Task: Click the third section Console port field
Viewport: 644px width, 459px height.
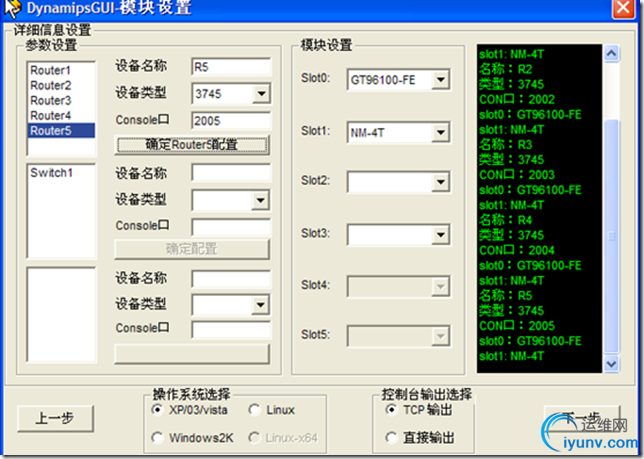Action: click(231, 330)
